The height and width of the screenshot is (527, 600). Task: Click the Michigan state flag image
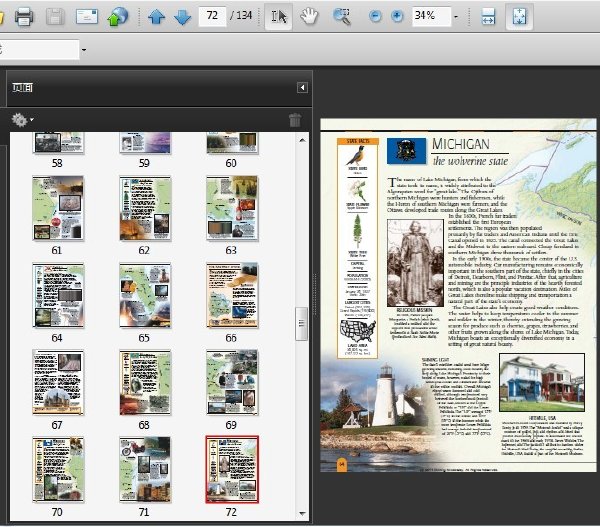406,151
